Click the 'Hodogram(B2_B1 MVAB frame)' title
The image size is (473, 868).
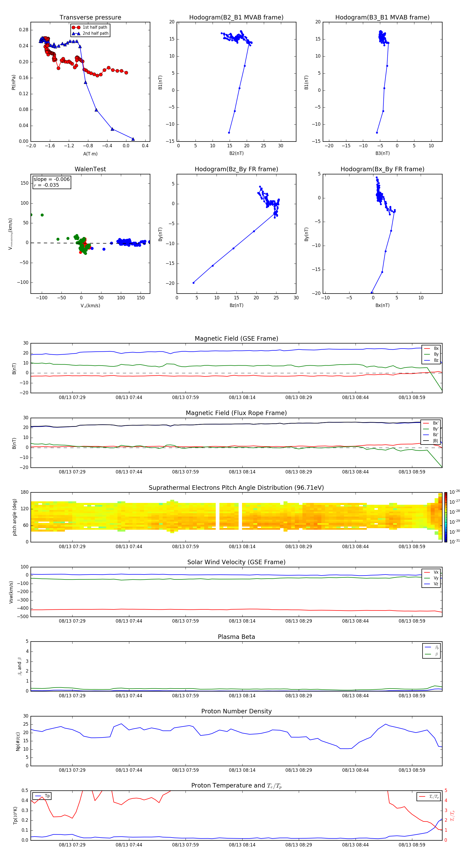[x=236, y=17]
